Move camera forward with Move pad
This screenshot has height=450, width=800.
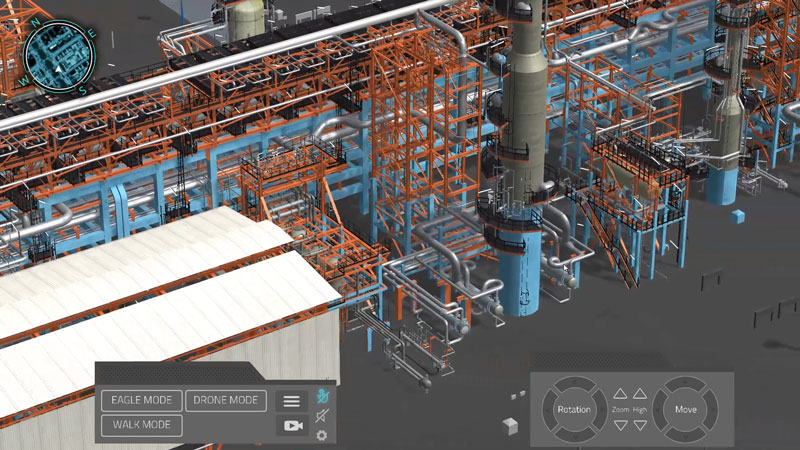(x=686, y=384)
